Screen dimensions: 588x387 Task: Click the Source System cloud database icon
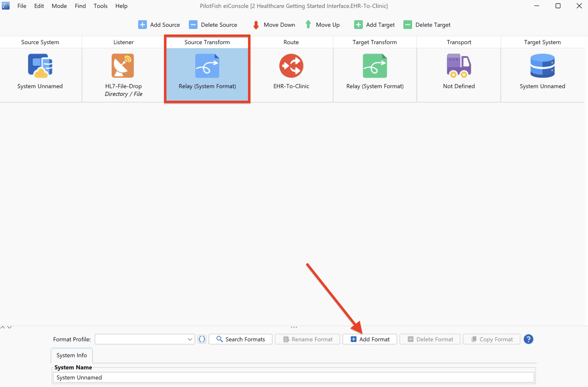tap(40, 66)
